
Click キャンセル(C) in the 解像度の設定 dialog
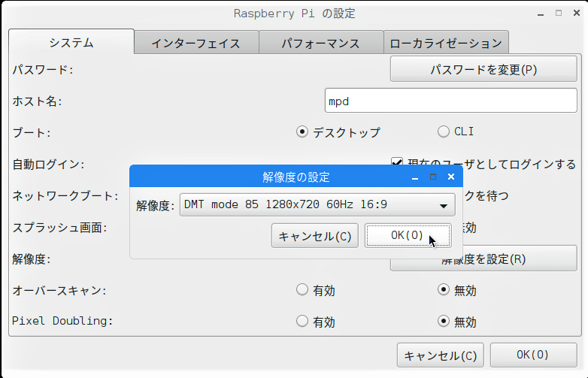(x=314, y=236)
